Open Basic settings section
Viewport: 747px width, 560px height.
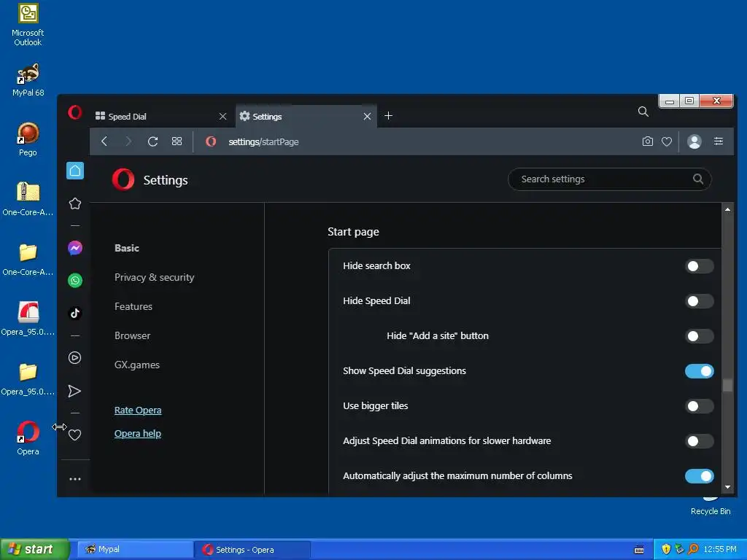click(127, 248)
